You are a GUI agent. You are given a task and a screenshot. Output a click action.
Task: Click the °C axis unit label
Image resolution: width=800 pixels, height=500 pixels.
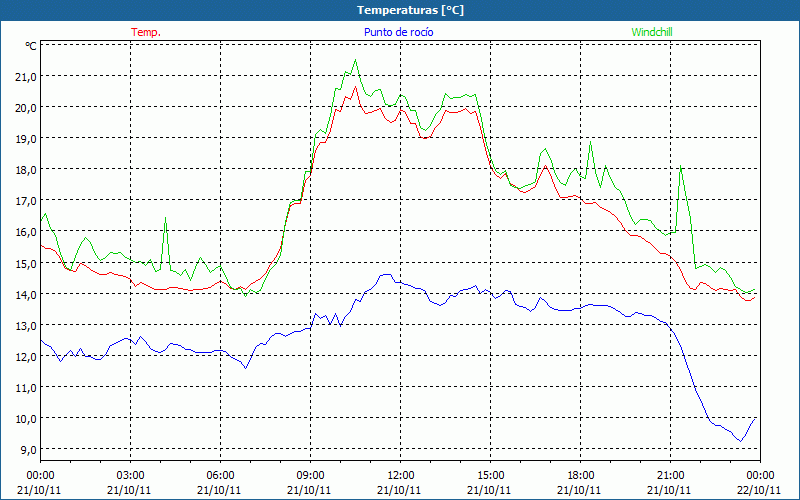(31, 46)
